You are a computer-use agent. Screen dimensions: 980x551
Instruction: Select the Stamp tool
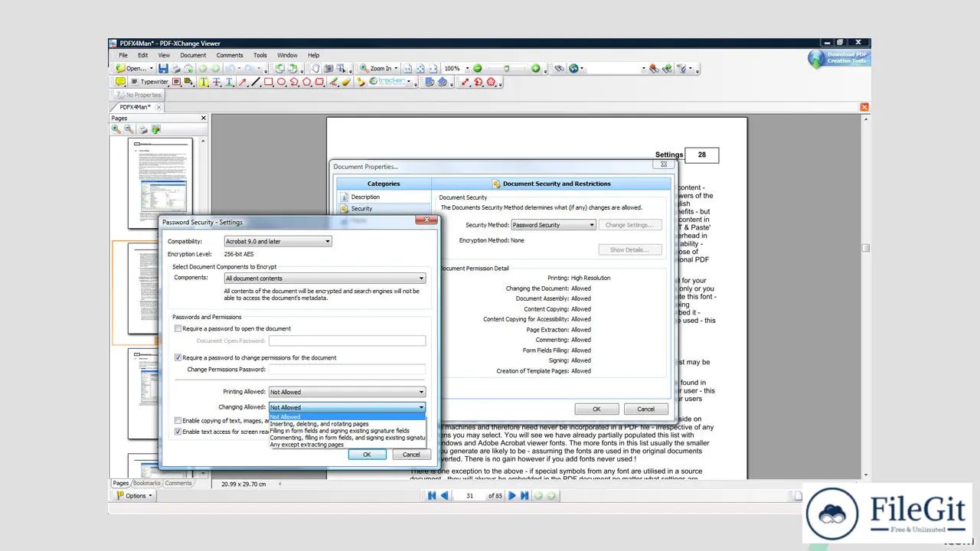pyautogui.click(x=361, y=82)
